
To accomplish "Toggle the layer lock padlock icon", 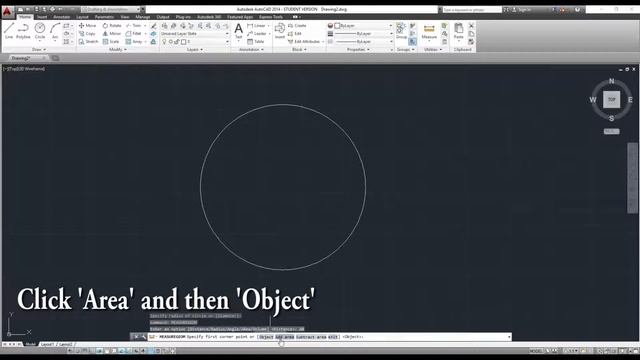I will tap(177, 42).
